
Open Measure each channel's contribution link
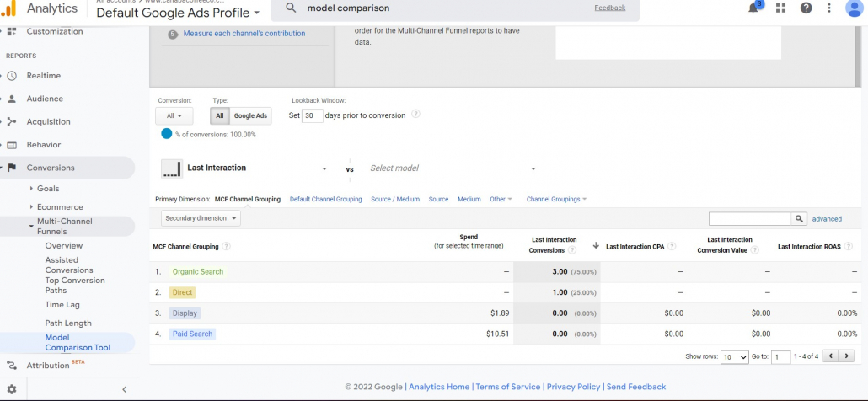[x=244, y=34]
